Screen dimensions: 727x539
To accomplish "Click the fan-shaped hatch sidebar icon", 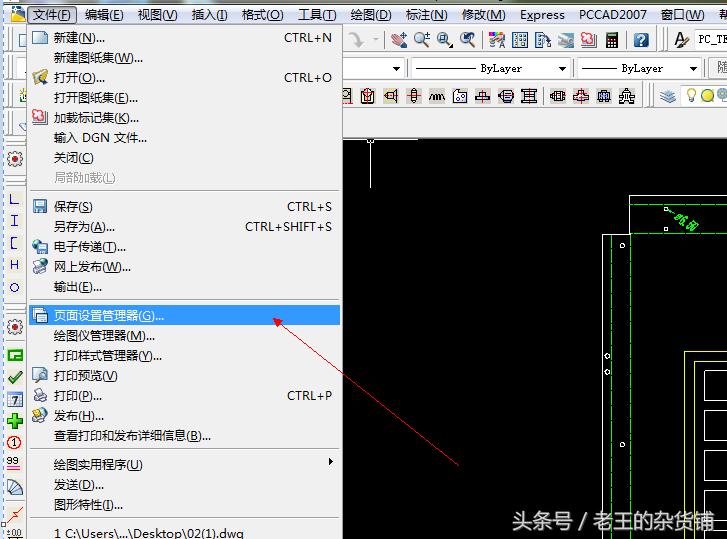I will pyautogui.click(x=15, y=488).
